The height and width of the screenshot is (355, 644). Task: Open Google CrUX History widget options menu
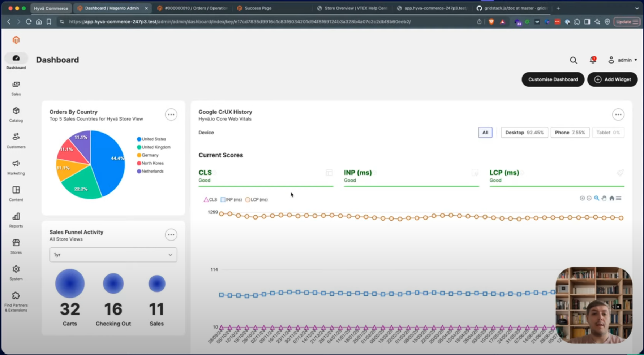pos(618,114)
